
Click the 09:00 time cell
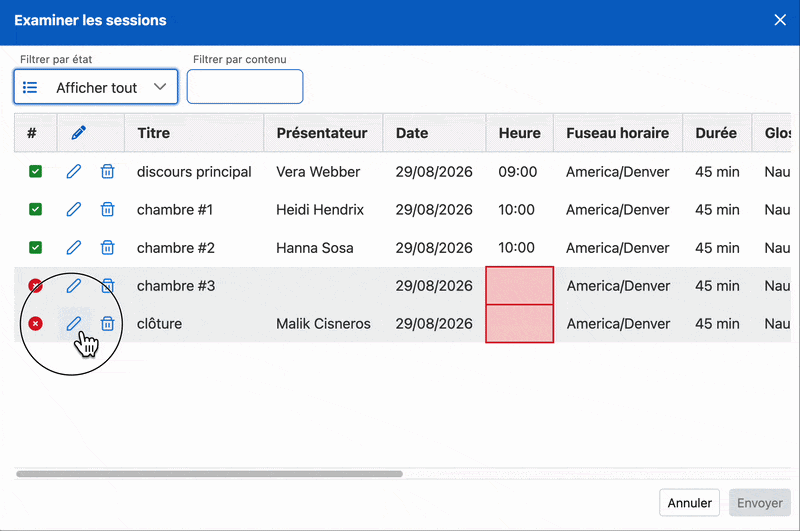517,172
